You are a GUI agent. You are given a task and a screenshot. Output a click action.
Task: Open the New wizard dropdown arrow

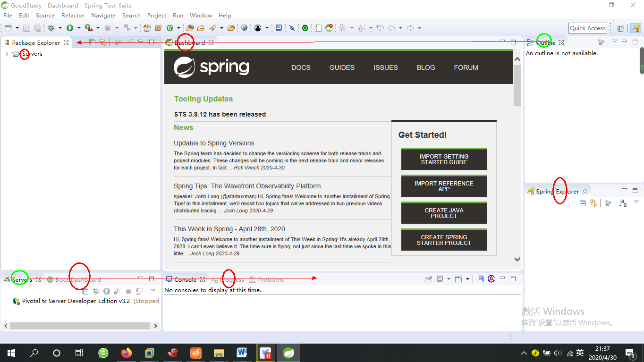click(x=17, y=28)
